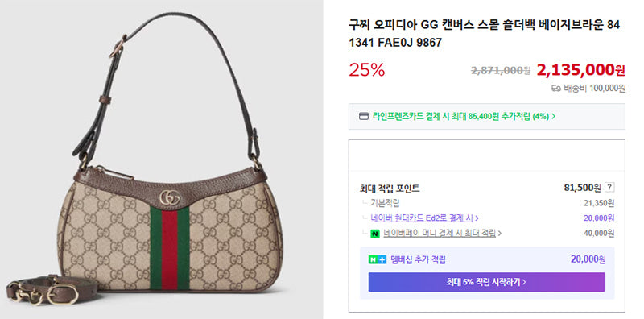Click the delivery truck icon beside 배송비
644x319 pixels.
point(556,89)
